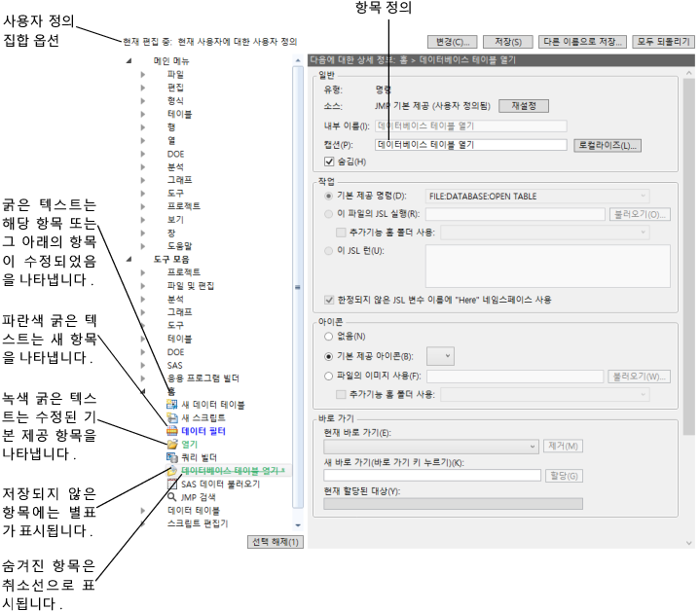Click the 할당(G) button
The width and height of the screenshot is (700, 611).
tap(564, 476)
